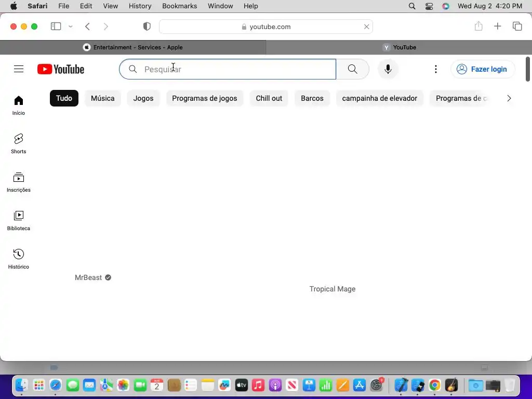Switch to Entertainment - Services - Apple tab
Screen dimensions: 532x399
coord(133,47)
